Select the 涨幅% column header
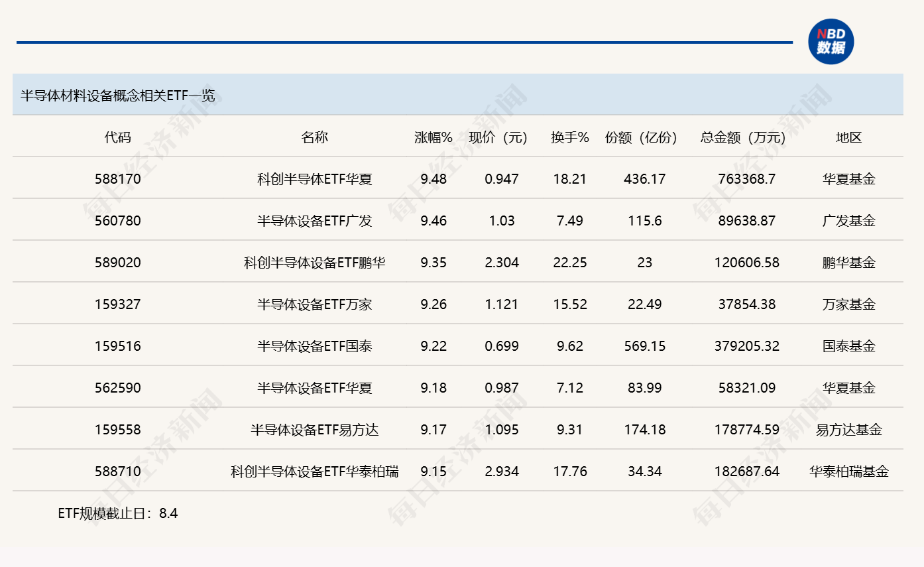Image resolution: width=924 pixels, height=567 pixels. tap(433, 137)
